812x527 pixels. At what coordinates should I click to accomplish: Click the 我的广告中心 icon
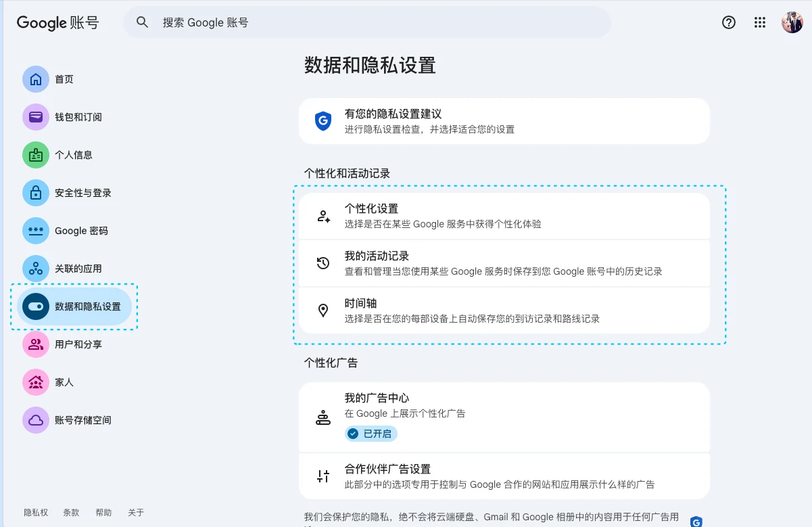coord(323,417)
